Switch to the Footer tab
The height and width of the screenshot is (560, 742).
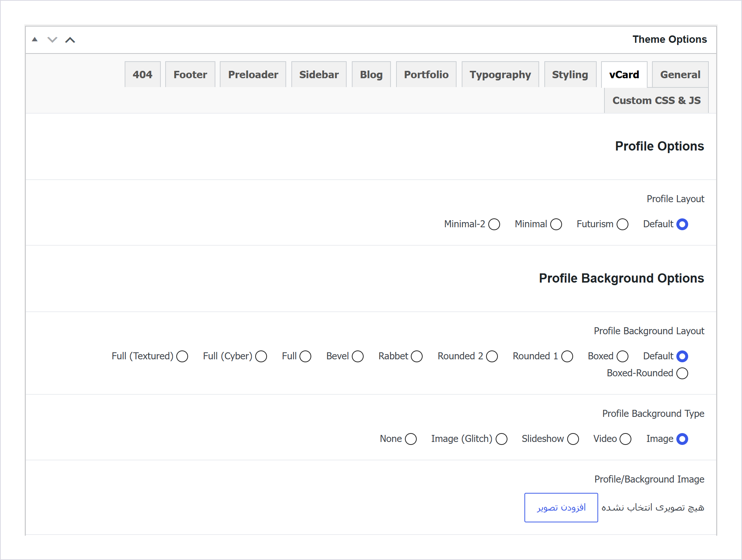190,75
